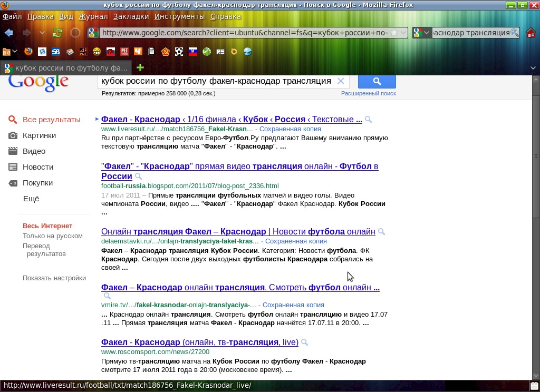The height and width of the screenshot is (392, 540).
Task: Go back with the blue back arrow
Action: pos(8,33)
